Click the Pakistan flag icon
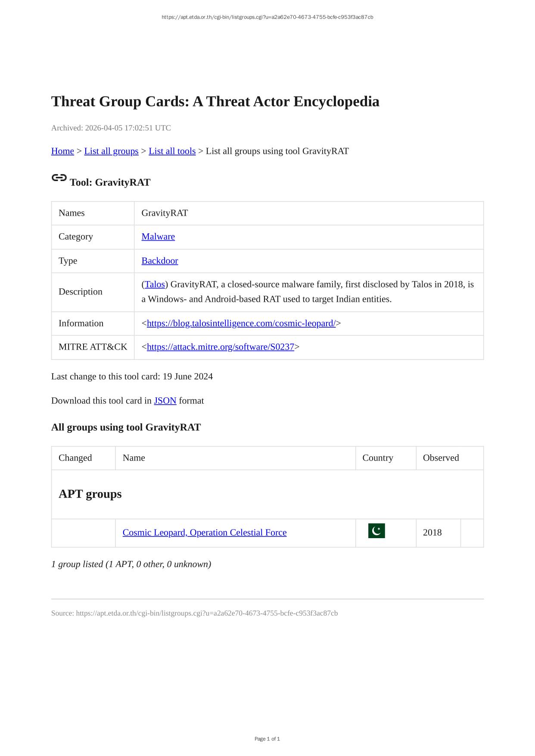 (376, 531)
